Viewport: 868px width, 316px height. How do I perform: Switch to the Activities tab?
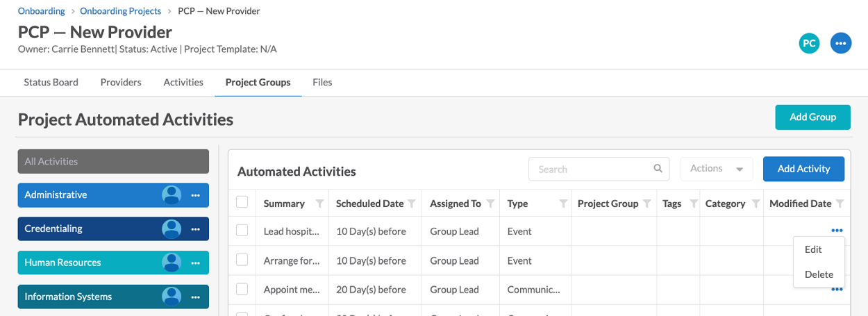click(183, 82)
